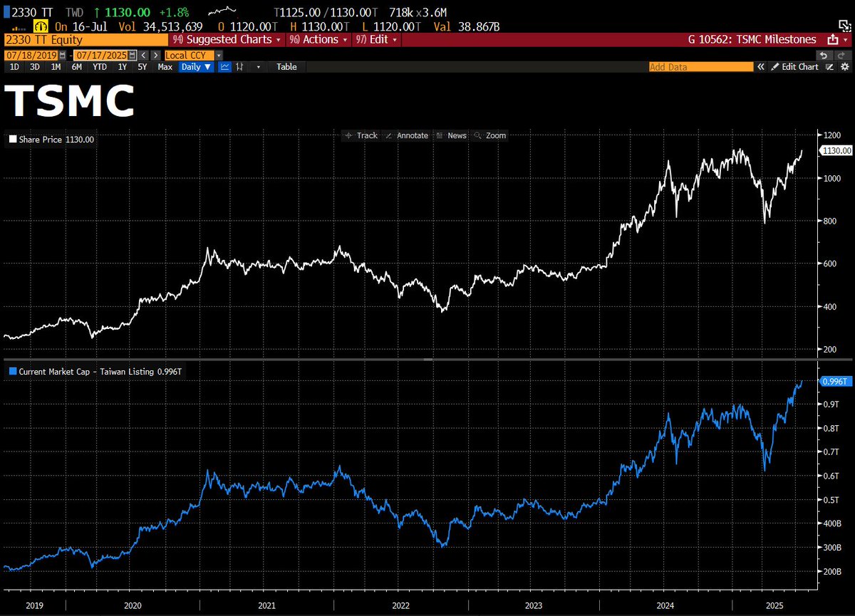
Task: Click the divider handle between the two chart panes
Action: pyautogui.click(x=426, y=360)
